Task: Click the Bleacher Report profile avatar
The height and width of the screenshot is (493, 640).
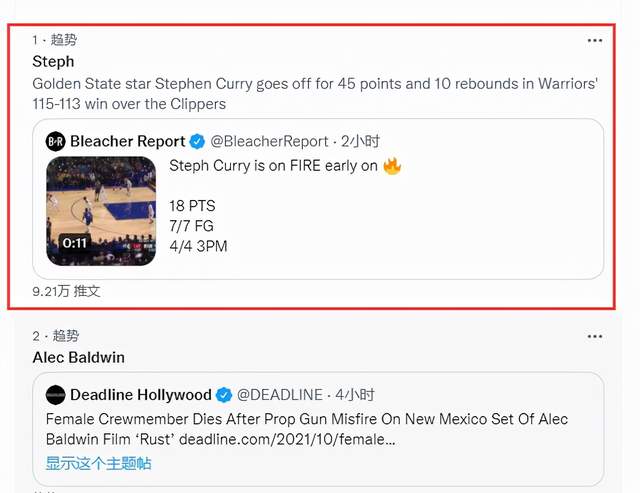Action: [56, 141]
